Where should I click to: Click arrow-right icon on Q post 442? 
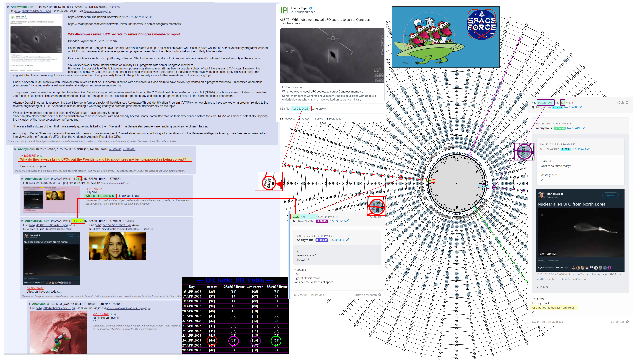pyautogui.click(x=627, y=103)
